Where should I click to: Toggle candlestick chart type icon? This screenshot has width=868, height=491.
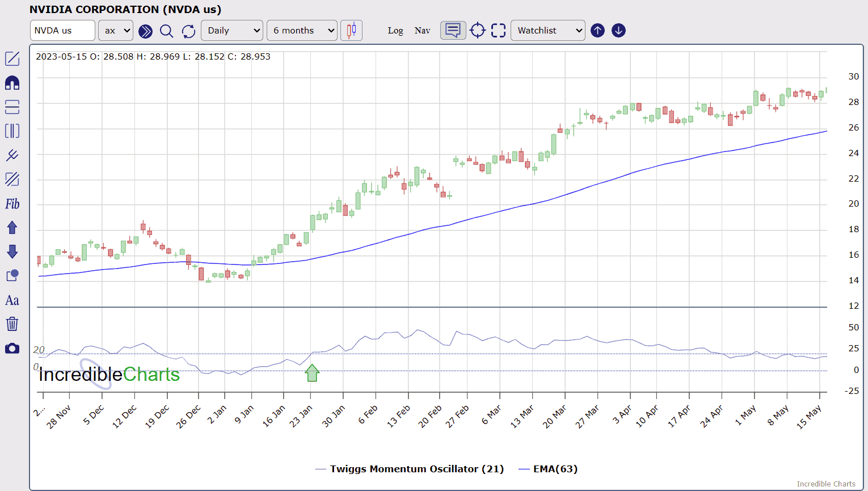(x=352, y=30)
